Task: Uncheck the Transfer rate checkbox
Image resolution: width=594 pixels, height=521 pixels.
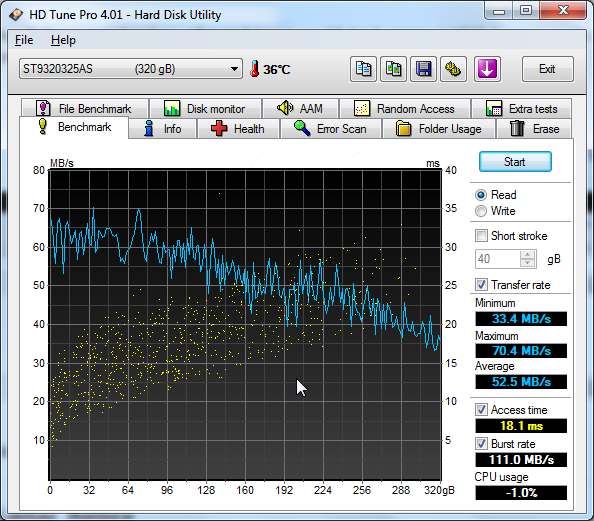Action: [x=481, y=285]
